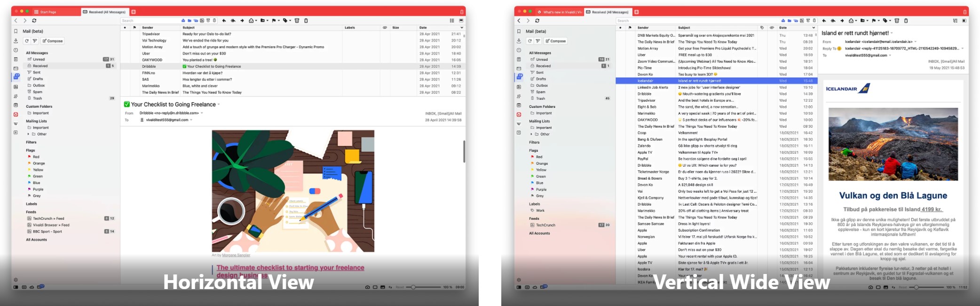Capture page camera icon in Vertical Wide View

870,287
